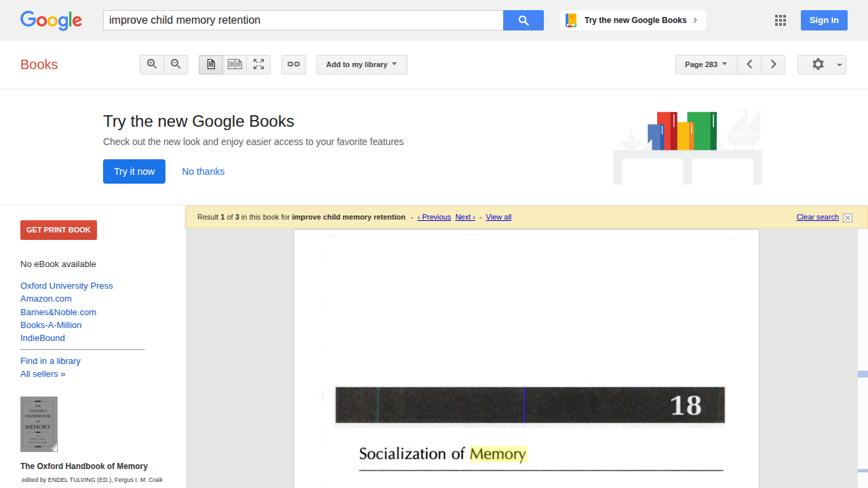Screen dimensions: 868x488
Task: Click the Try it now button
Action: coord(134,171)
